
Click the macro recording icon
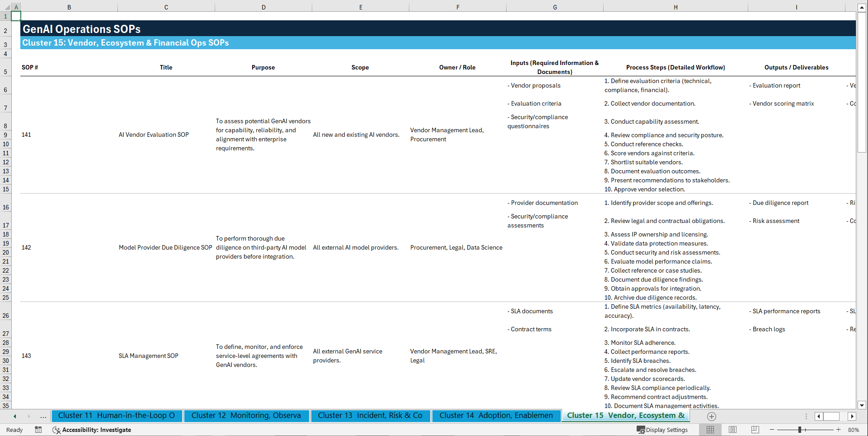(38, 430)
